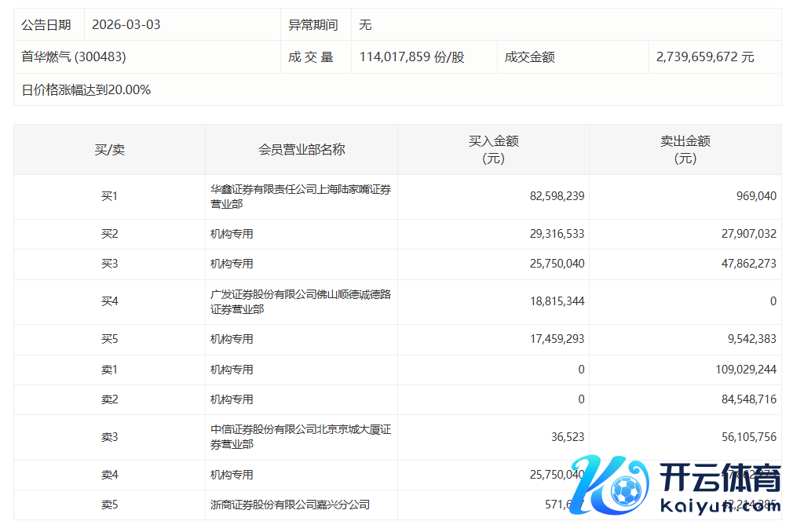Screen dimensions: 793x532
Task: Click the 日价格涨幅达到20.00% reason text
Action: point(86,90)
